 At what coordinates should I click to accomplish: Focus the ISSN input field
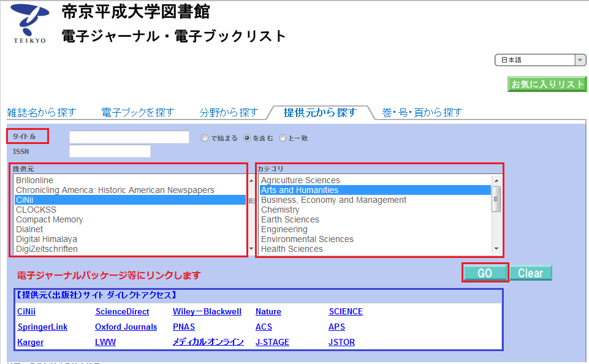110,151
